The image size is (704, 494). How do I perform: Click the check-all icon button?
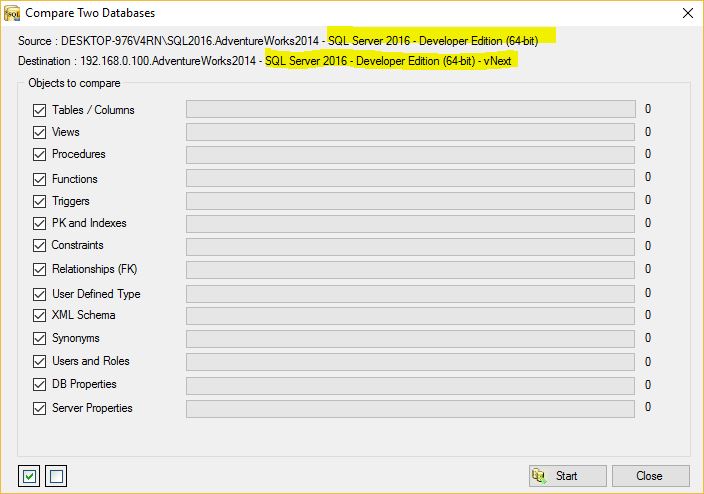[29, 476]
